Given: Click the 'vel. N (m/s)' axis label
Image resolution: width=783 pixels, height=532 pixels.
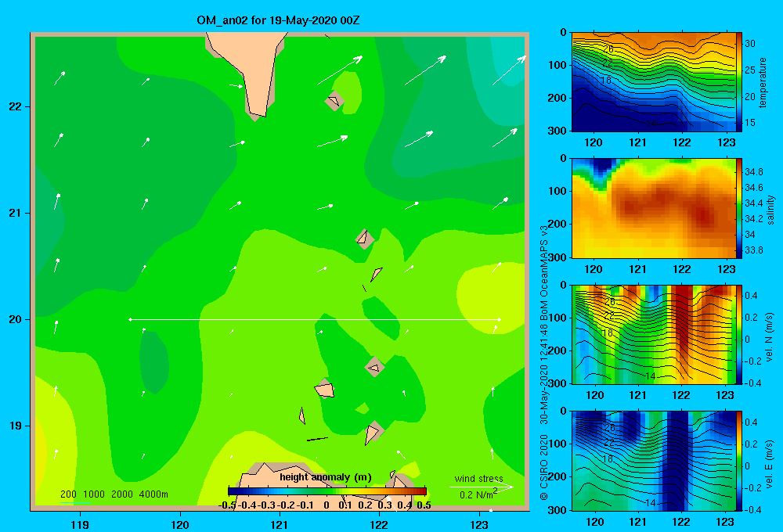Looking at the screenshot, I should [x=769, y=337].
